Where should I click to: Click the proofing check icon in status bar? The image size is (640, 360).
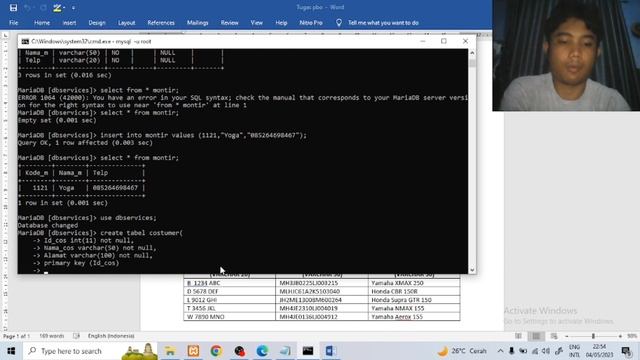click(76, 336)
